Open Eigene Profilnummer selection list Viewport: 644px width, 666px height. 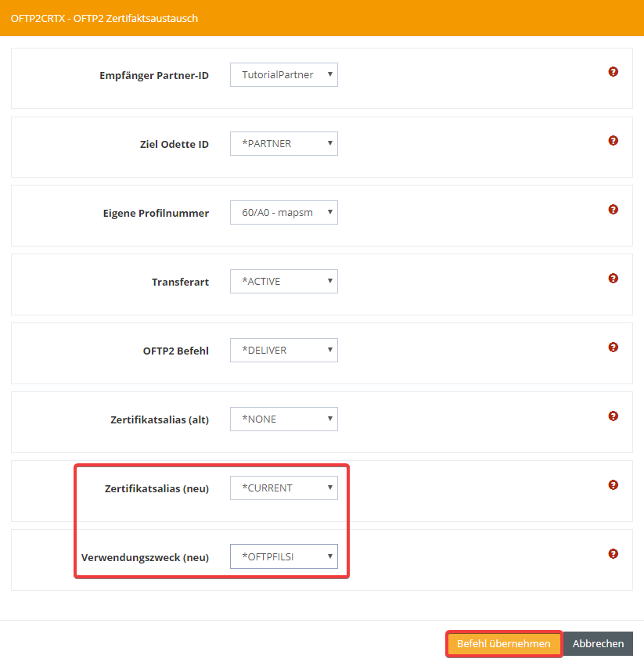pos(283,213)
